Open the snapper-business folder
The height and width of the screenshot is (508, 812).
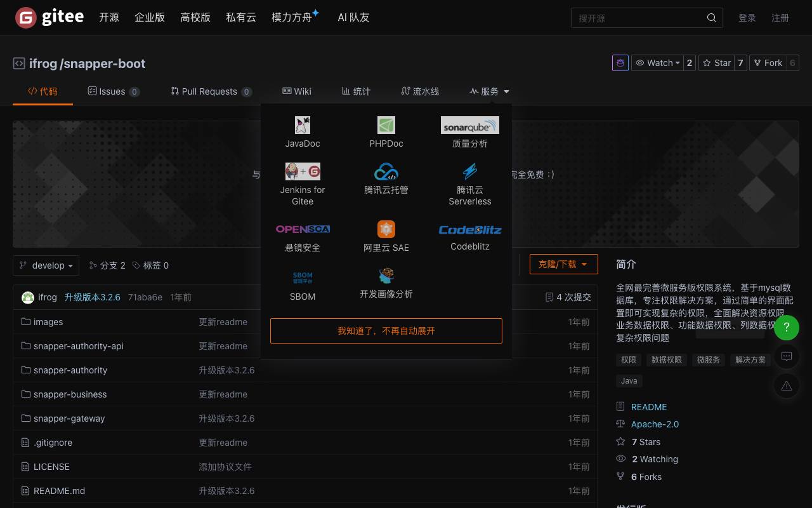point(70,394)
